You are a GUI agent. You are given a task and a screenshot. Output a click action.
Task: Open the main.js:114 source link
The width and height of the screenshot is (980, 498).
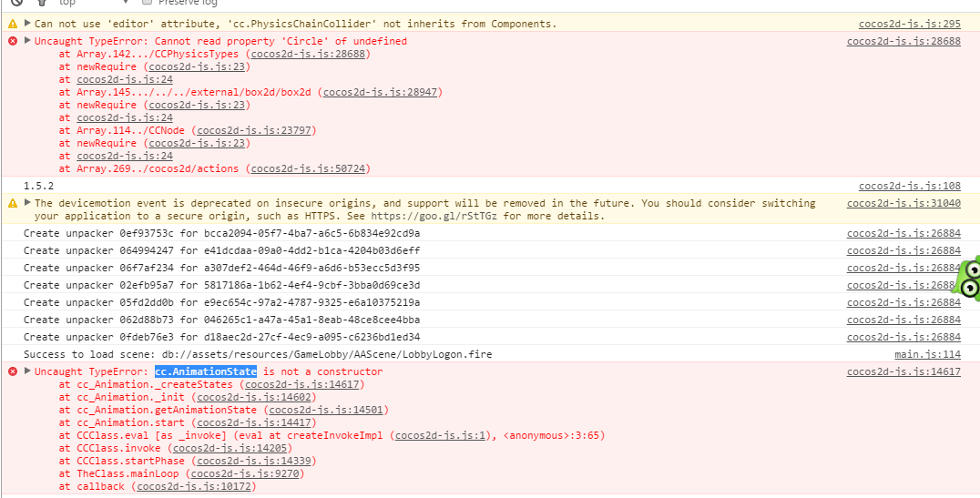(927, 354)
